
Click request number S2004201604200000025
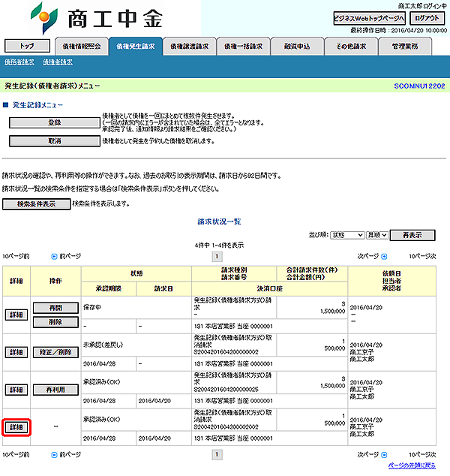point(226,390)
